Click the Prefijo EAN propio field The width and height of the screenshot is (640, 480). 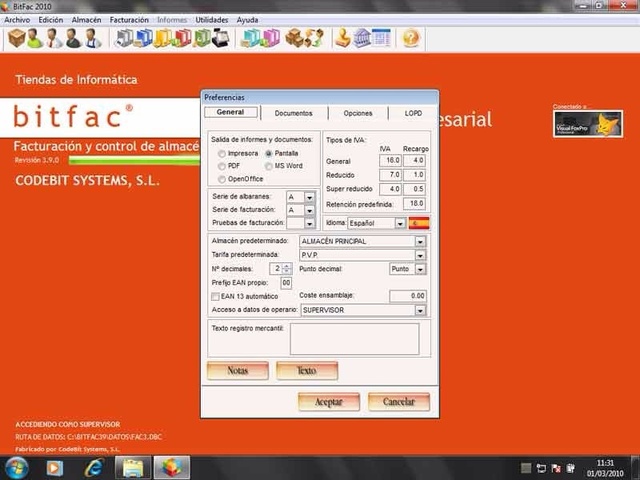tap(286, 283)
